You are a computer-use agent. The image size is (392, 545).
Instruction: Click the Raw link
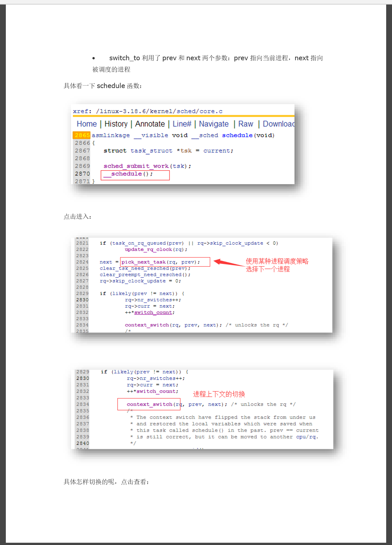[x=246, y=124]
